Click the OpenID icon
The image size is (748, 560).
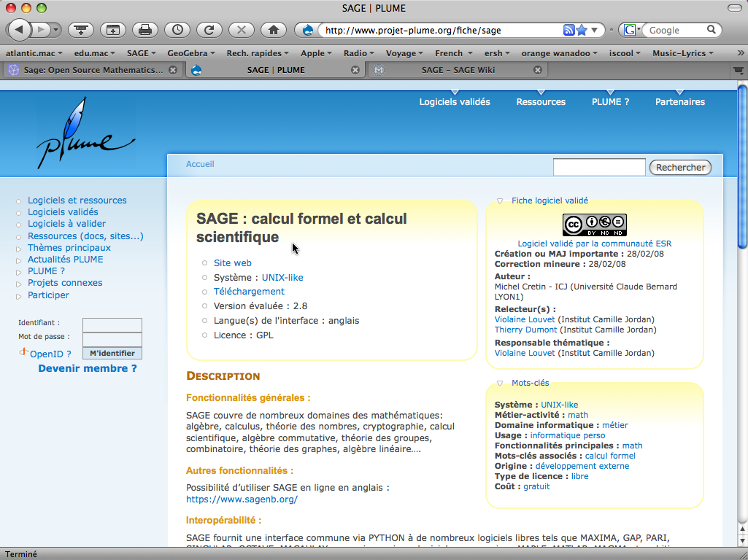pyautogui.click(x=23, y=352)
